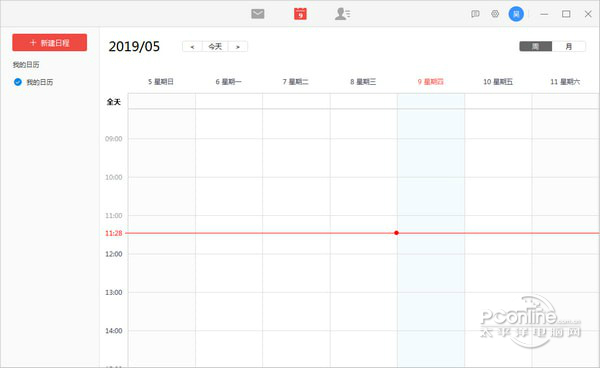Select the 8 星期三 day header
Image resolution: width=600 pixels, height=368 pixels.
[363, 81]
